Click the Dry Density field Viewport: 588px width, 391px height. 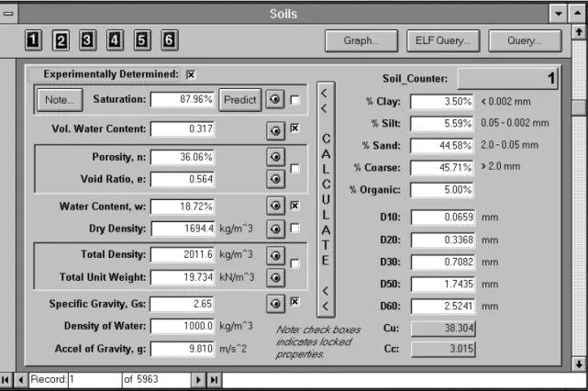183,229
